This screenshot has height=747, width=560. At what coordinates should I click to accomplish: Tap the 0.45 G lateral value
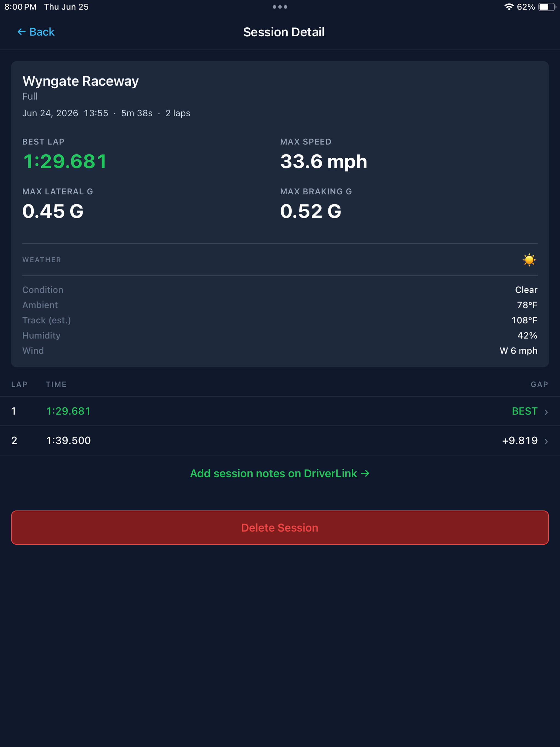coord(53,211)
